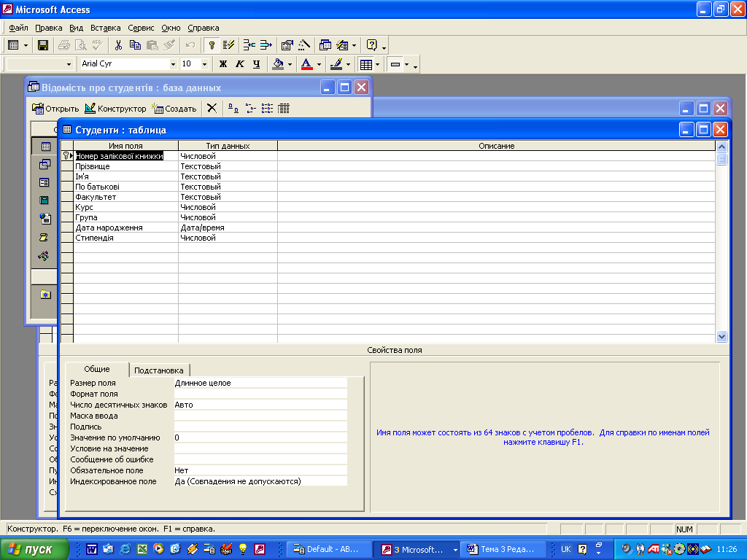Open the Правка menu
This screenshot has width=747, height=560.
(x=49, y=28)
